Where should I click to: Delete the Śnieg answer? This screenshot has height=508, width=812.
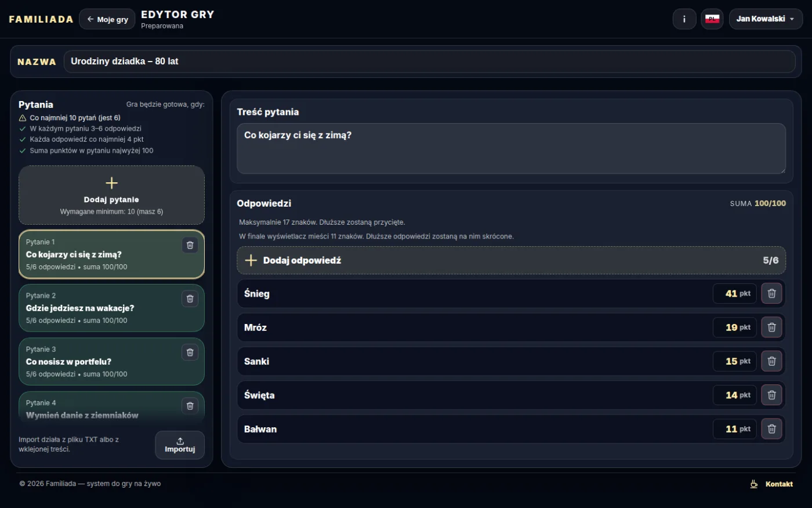pos(771,294)
